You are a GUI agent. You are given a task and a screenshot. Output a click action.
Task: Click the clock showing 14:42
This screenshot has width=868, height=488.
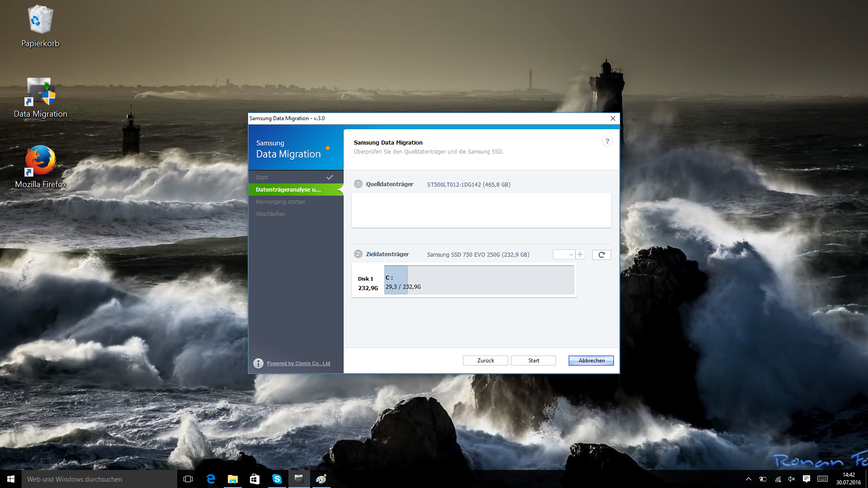pos(849,479)
